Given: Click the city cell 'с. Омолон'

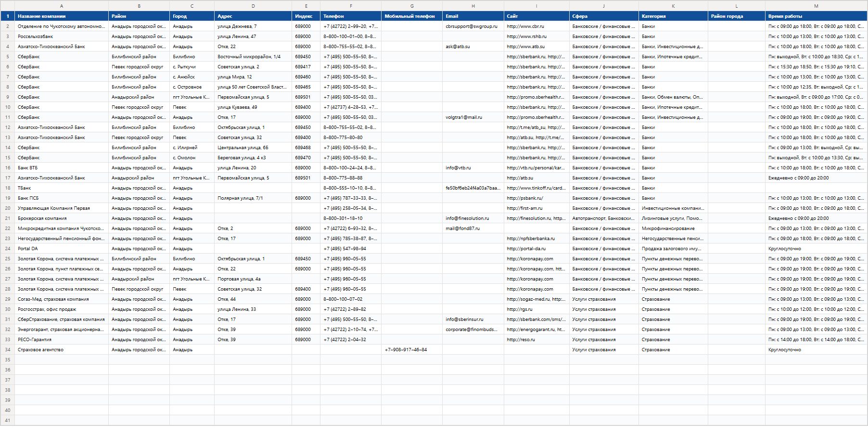Looking at the screenshot, I should tap(192, 158).
